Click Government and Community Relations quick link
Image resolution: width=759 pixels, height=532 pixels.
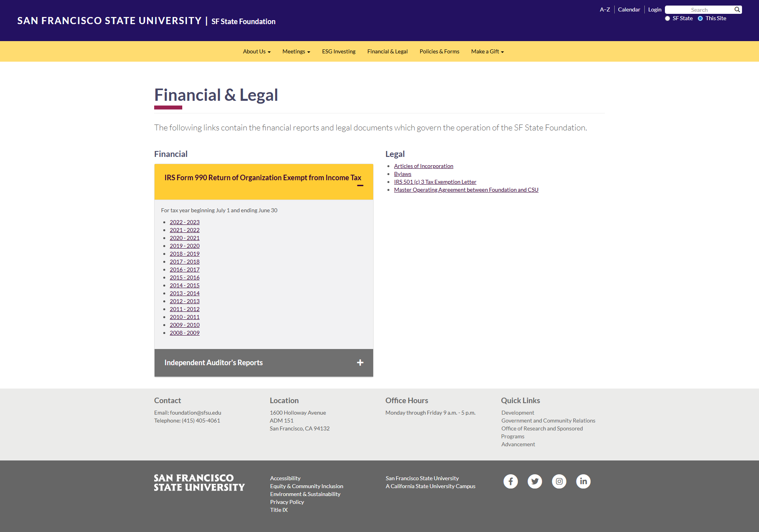[548, 421]
